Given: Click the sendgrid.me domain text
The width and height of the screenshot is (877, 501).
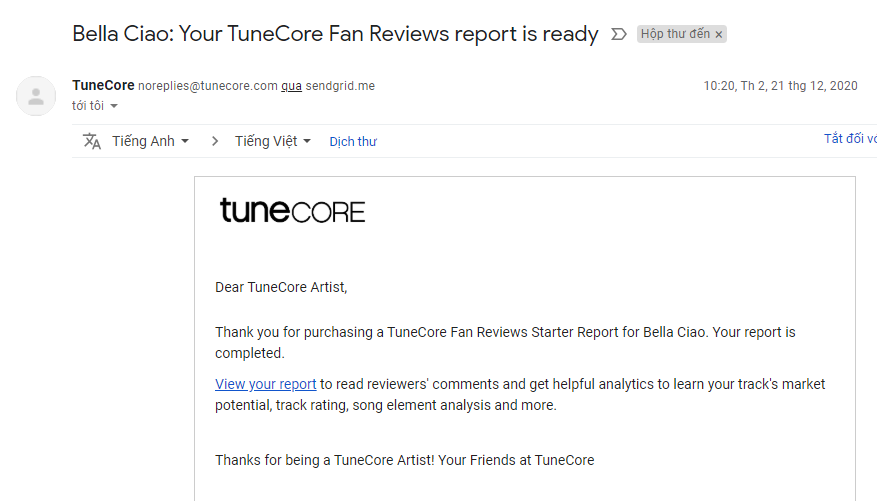Looking at the screenshot, I should click(x=340, y=86).
